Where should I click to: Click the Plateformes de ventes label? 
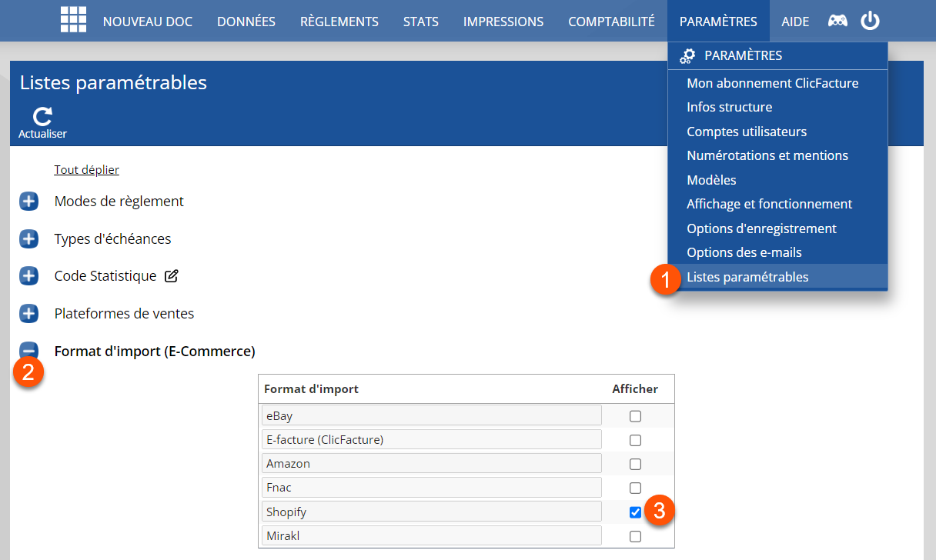coord(124,314)
